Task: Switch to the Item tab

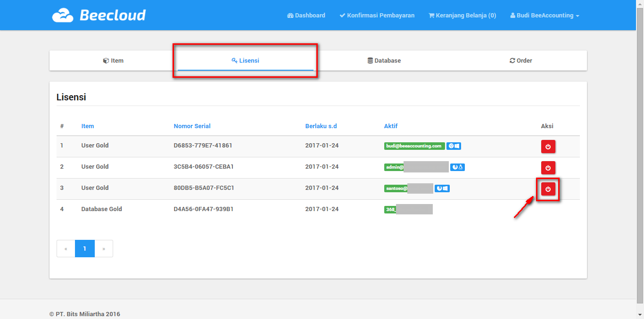Action: click(x=113, y=60)
